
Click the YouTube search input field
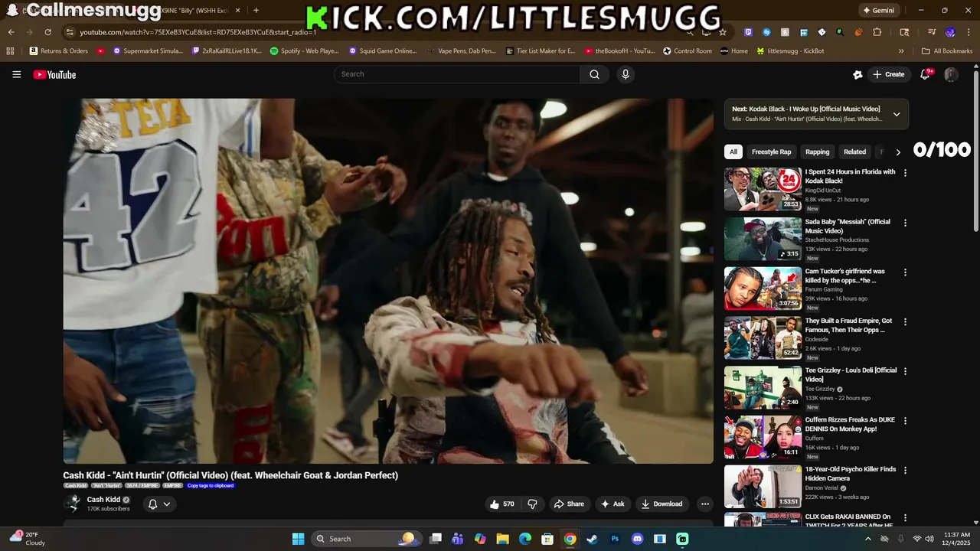[456, 74]
